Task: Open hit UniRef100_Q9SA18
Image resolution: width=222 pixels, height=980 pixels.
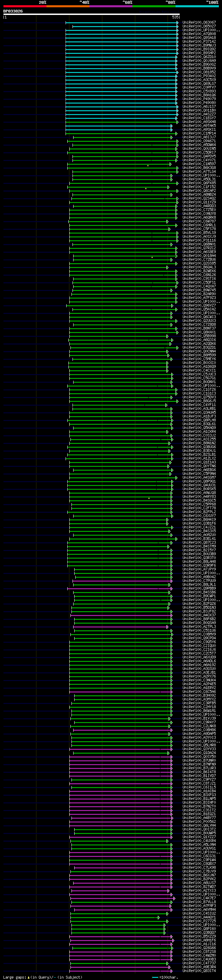Action: coord(199,38)
